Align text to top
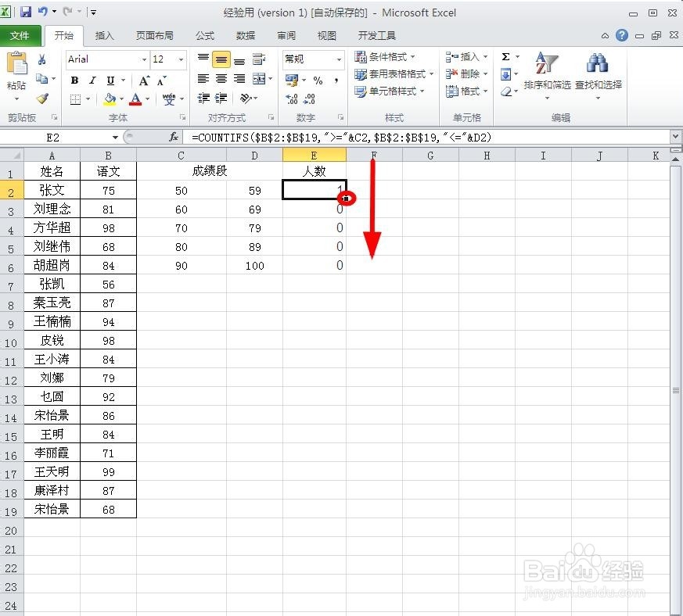Viewport: 683px width, 616px height. click(203, 59)
